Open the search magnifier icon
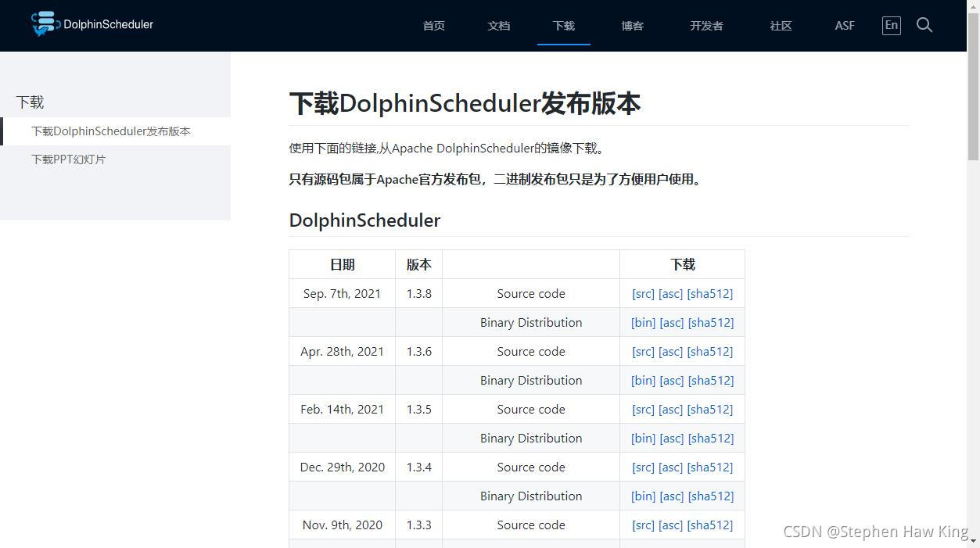This screenshot has width=980, height=548. [924, 25]
